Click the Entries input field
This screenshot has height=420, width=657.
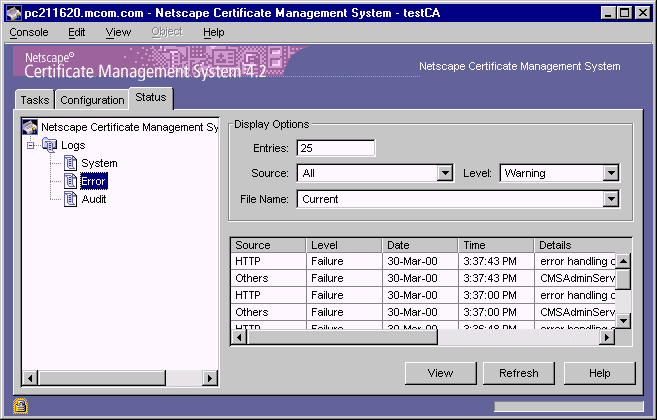[x=335, y=149]
